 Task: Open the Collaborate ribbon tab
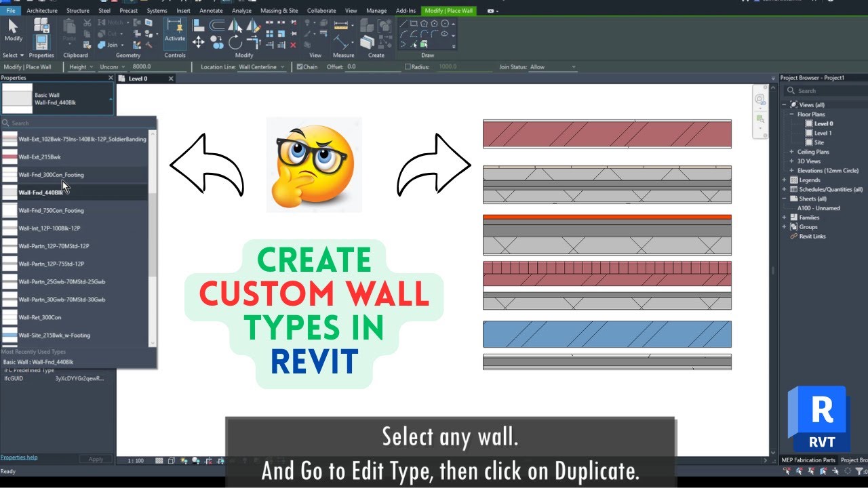321,11
